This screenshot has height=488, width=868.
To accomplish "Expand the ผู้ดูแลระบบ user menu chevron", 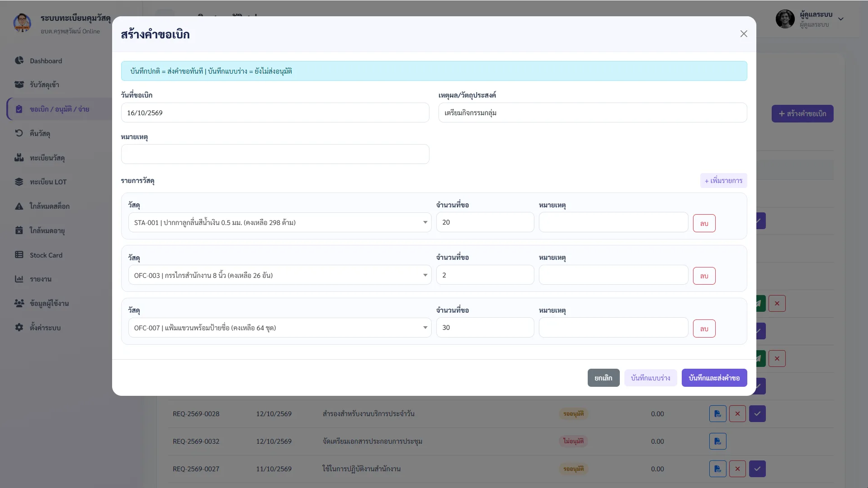I will [x=841, y=19].
